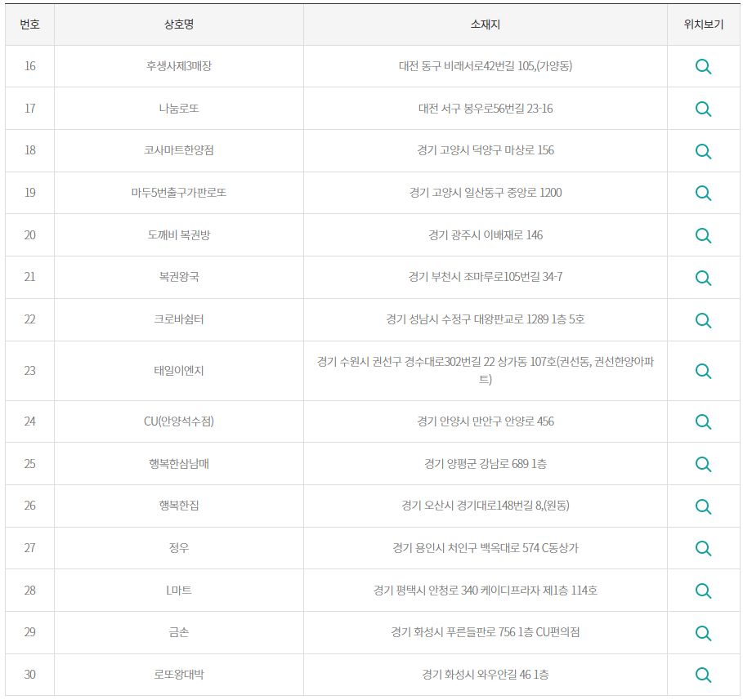
Task: Select address 경기 고양시 일산동구 중앙로 1200
Action: point(486,192)
